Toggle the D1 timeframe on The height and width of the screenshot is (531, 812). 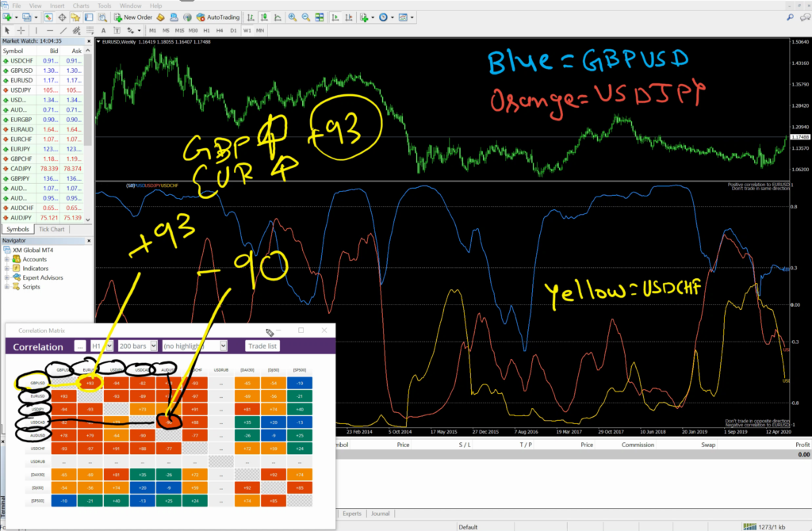234,30
